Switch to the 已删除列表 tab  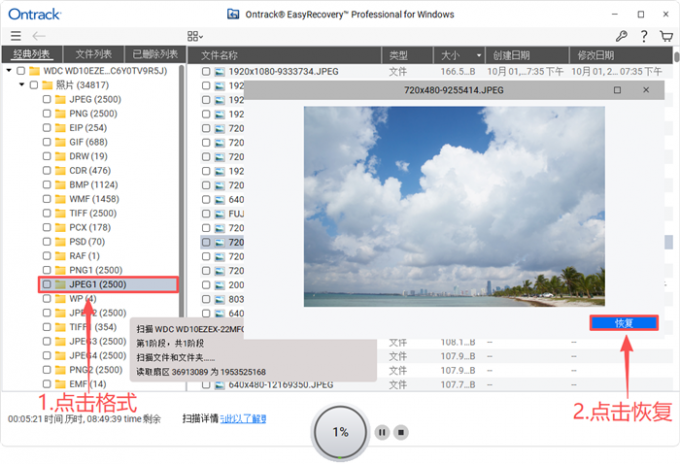(153, 54)
